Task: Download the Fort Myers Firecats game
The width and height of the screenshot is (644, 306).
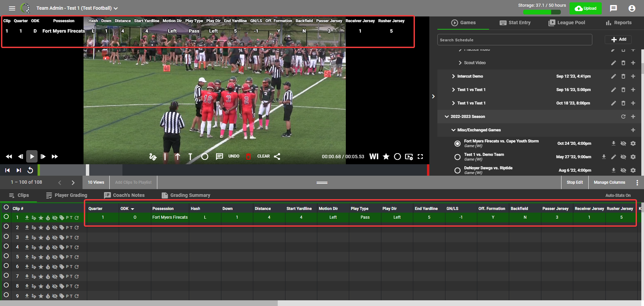Action: click(x=613, y=143)
